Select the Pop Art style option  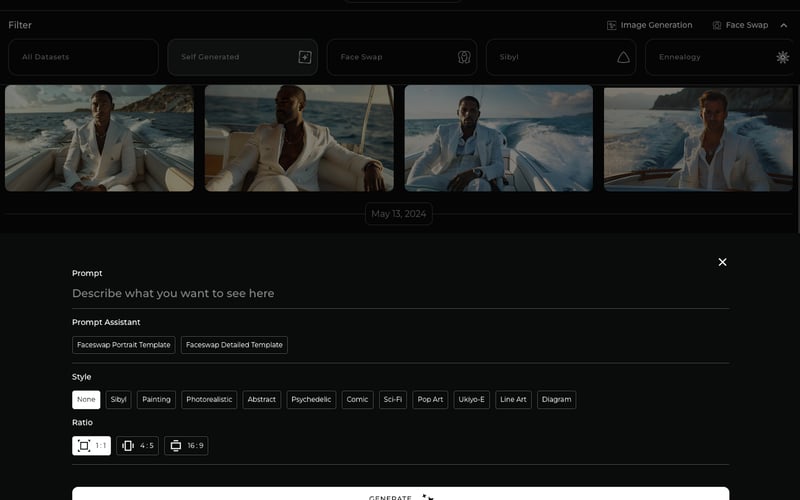430,399
